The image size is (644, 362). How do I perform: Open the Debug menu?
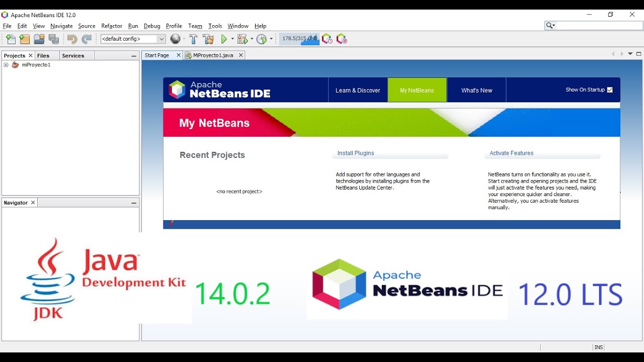[152, 26]
